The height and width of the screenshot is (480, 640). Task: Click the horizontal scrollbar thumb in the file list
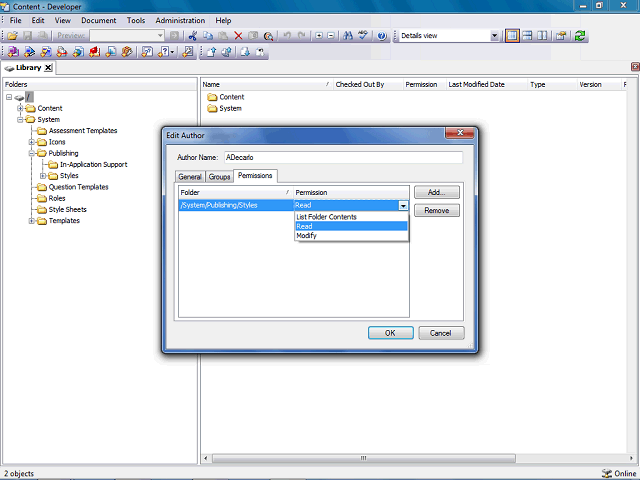pyautogui.click(x=363, y=458)
